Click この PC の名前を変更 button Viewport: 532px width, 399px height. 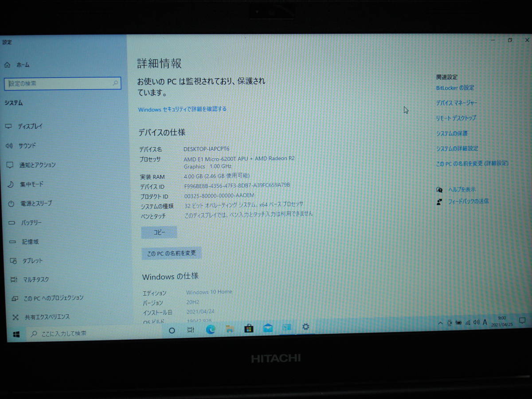click(172, 253)
